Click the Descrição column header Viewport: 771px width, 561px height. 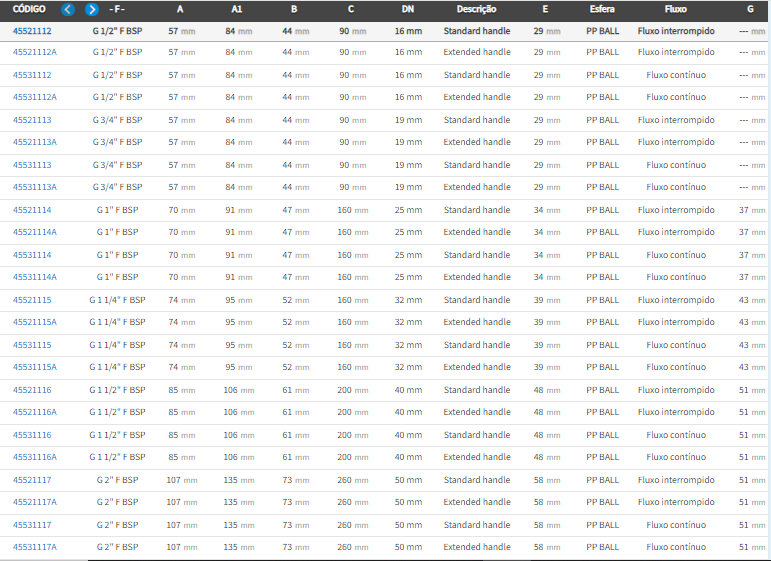[x=477, y=9]
